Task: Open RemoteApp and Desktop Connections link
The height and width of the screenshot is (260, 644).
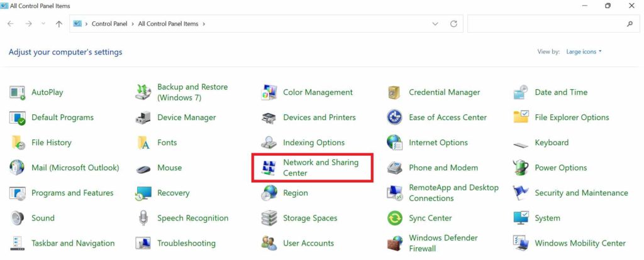Action: [454, 193]
